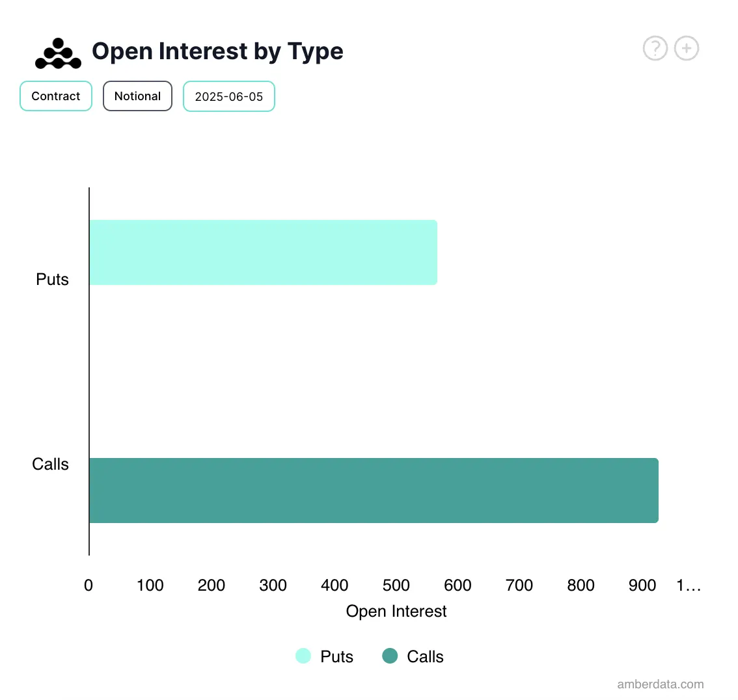
Task: Click the Puts y-axis label
Action: 53,279
